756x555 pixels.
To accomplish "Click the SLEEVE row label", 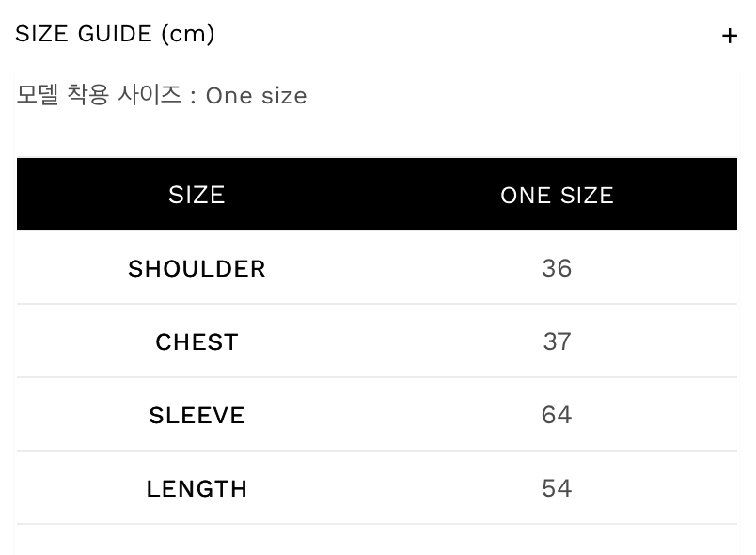I will pos(197,416).
